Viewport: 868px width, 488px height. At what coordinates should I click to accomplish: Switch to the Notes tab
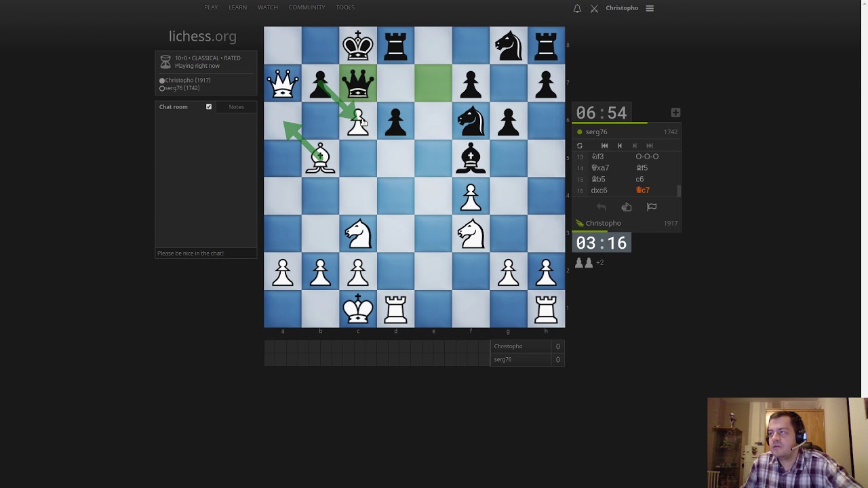point(236,106)
